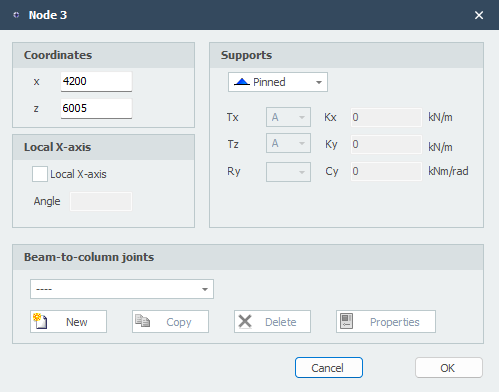This screenshot has height=392, width=499.
Task: Click the blue Pinned support triangle icon
Action: pyautogui.click(x=242, y=82)
